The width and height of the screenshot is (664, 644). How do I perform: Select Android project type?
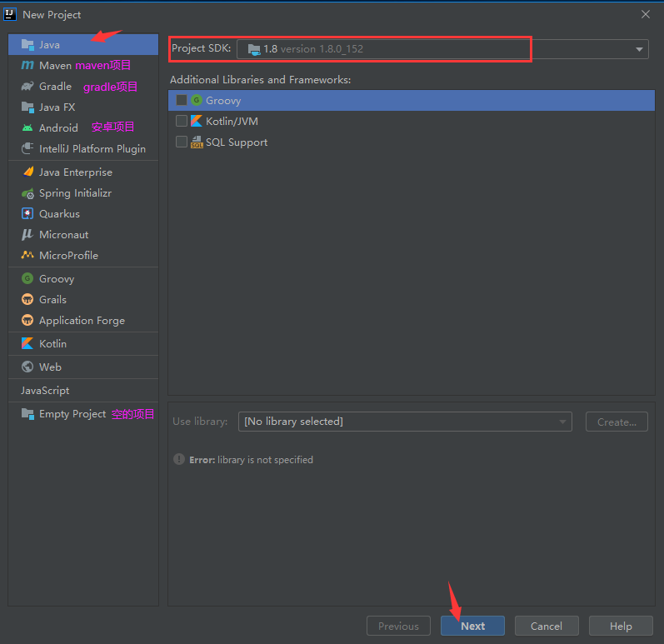(x=83, y=127)
